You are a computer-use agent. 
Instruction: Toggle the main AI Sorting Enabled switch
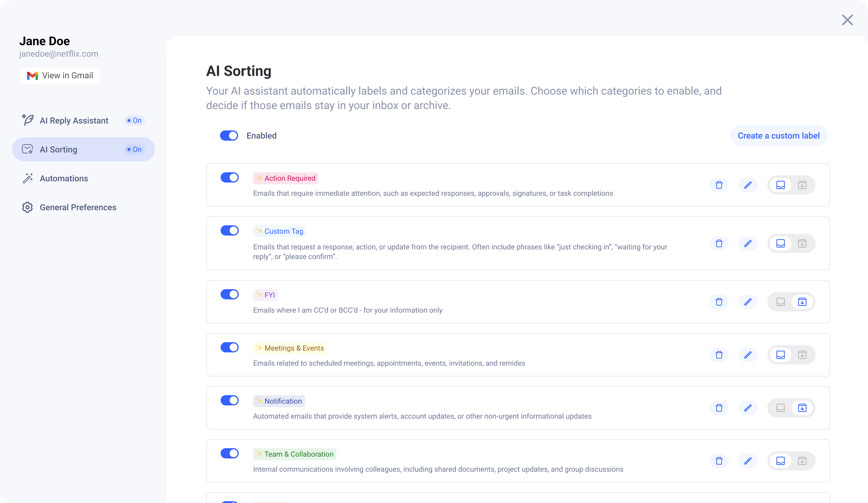pos(229,136)
